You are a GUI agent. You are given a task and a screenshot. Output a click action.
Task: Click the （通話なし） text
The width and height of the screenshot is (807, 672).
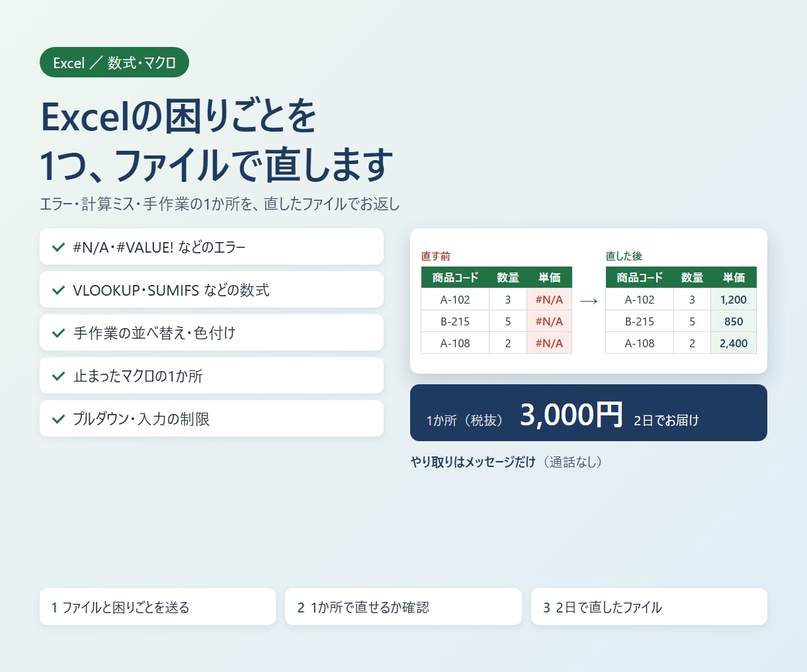pos(572,462)
